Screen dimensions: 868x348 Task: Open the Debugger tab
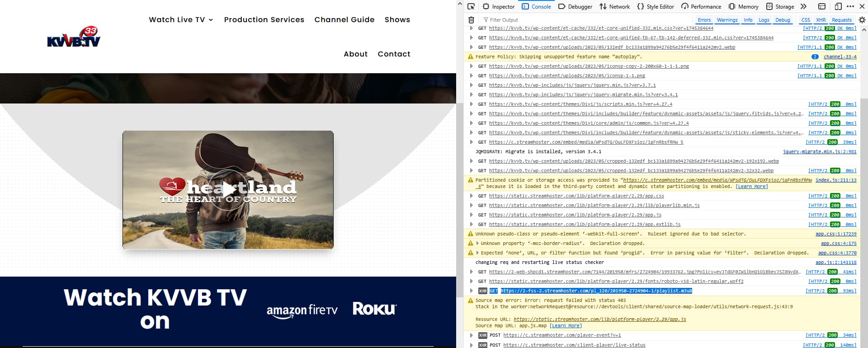tap(575, 6)
